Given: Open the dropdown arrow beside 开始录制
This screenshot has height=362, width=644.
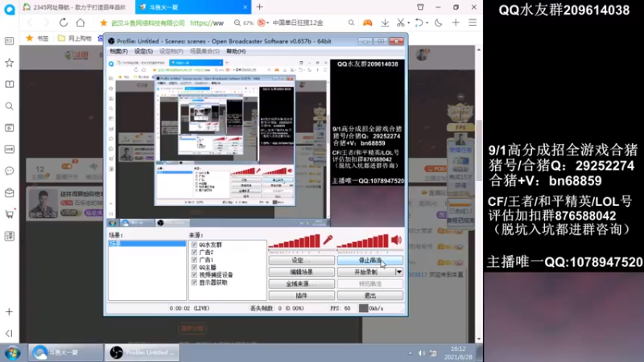Looking at the screenshot, I should point(398,272).
